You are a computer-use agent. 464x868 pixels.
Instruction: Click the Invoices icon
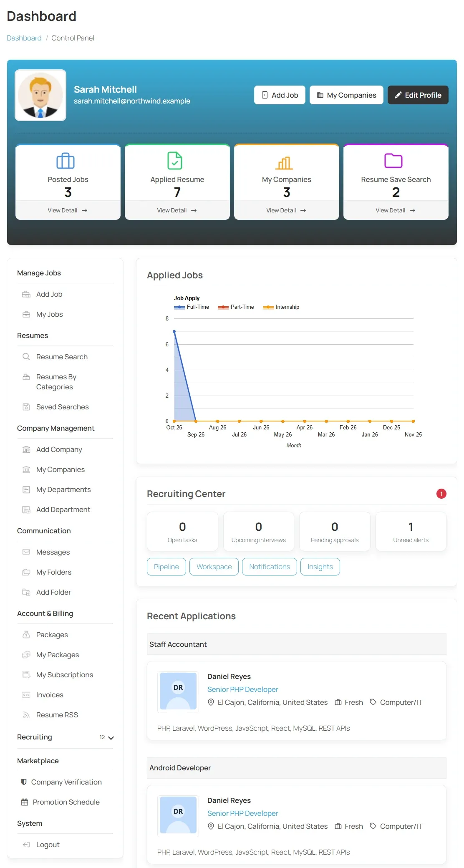(26, 695)
